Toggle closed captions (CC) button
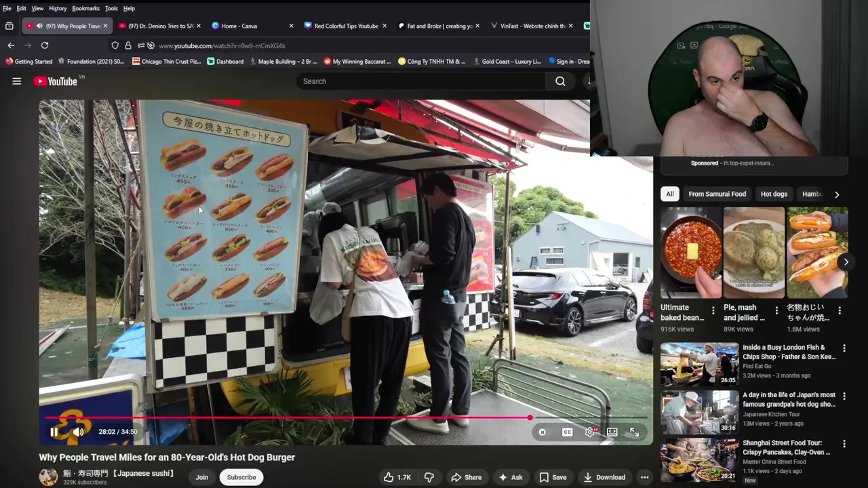 tap(567, 432)
